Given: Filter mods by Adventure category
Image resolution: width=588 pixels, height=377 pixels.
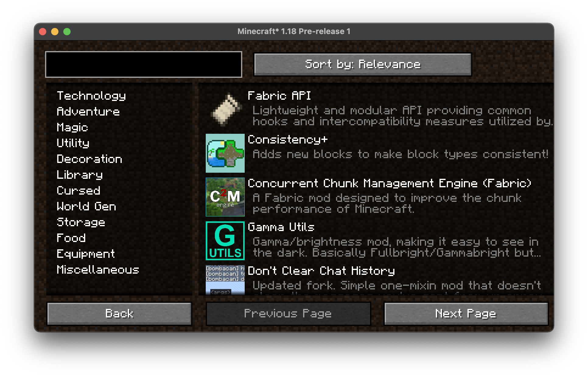Looking at the screenshot, I should (88, 112).
